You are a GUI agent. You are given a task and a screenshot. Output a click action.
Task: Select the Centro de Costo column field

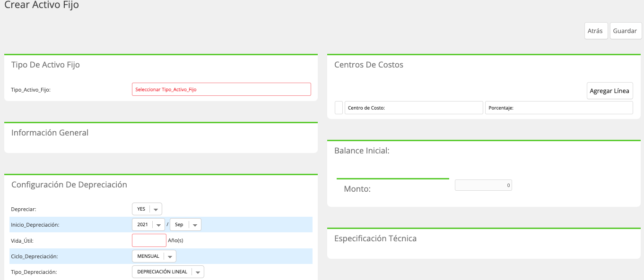click(414, 108)
